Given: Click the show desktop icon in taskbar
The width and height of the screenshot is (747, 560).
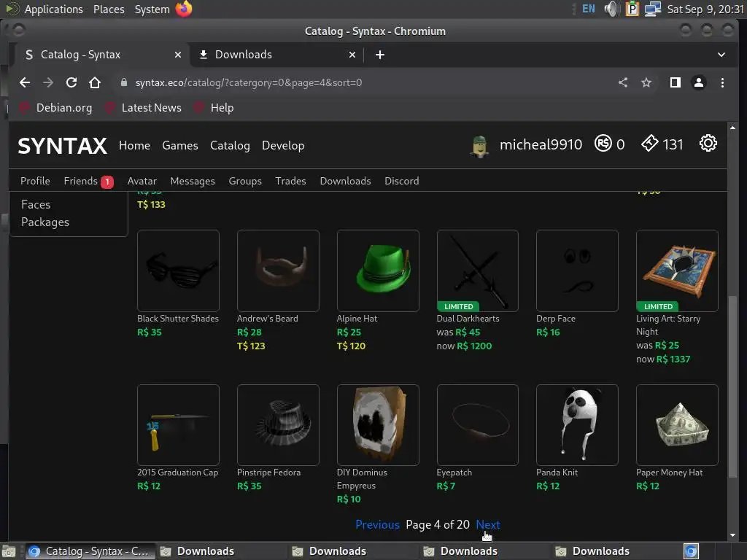Looking at the screenshot, I should 9,551.
